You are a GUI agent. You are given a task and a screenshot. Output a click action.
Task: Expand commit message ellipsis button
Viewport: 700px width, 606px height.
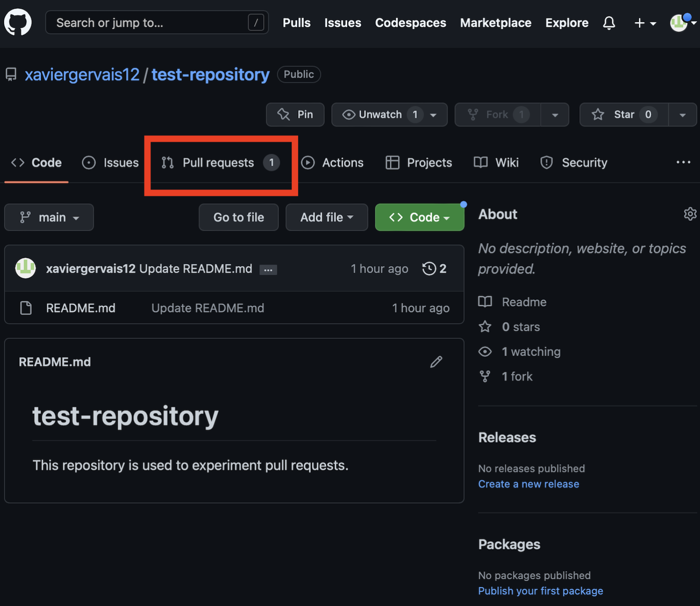268,270
